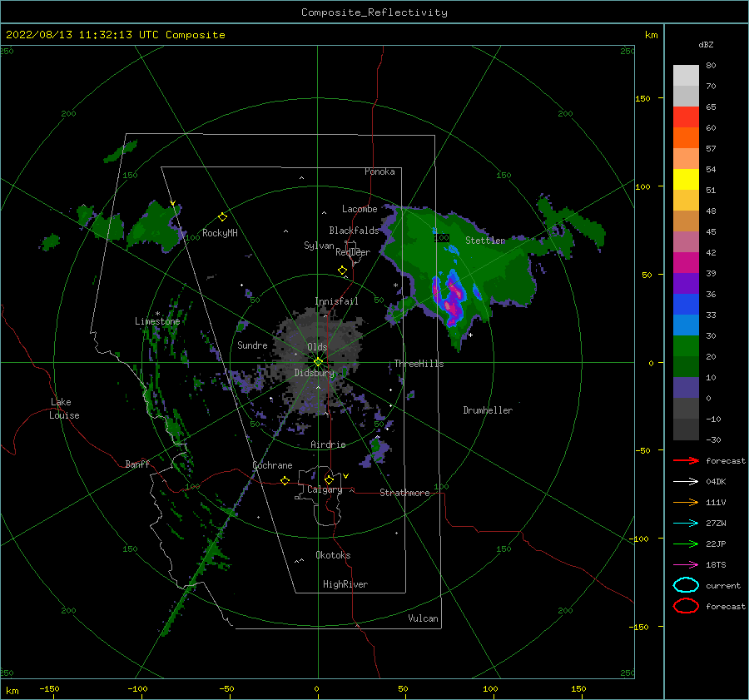The width and height of the screenshot is (749, 700).
Task: Click the Lake Louise label
Action: tap(64, 409)
